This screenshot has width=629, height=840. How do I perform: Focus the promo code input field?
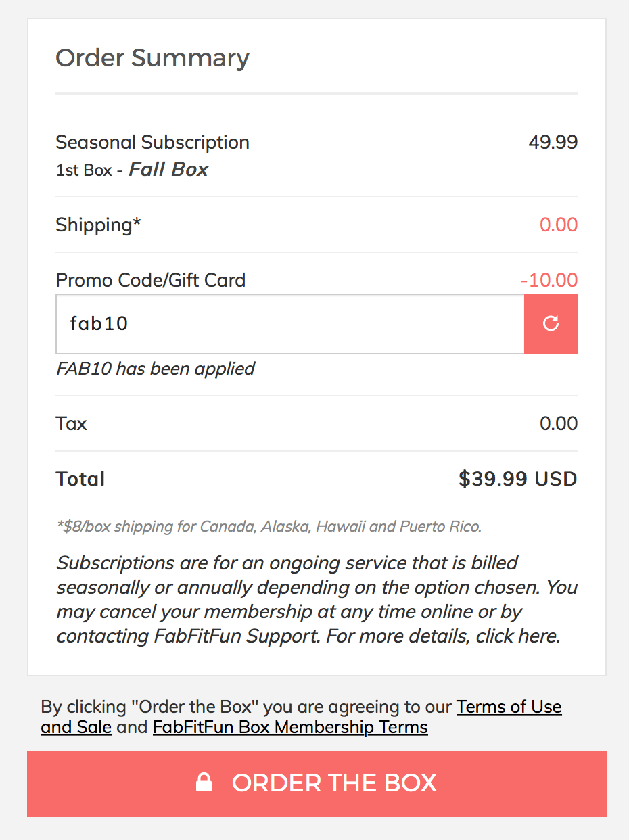(289, 323)
